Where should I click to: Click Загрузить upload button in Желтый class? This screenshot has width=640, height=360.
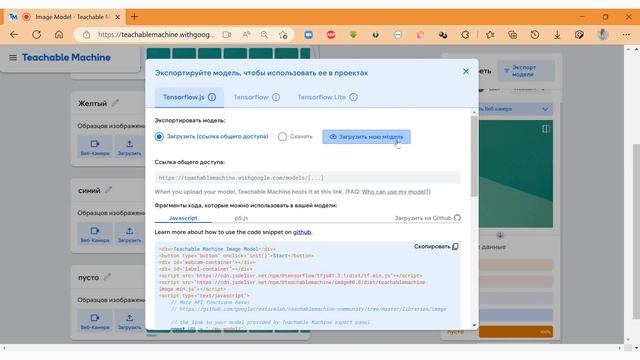pyautogui.click(x=129, y=147)
